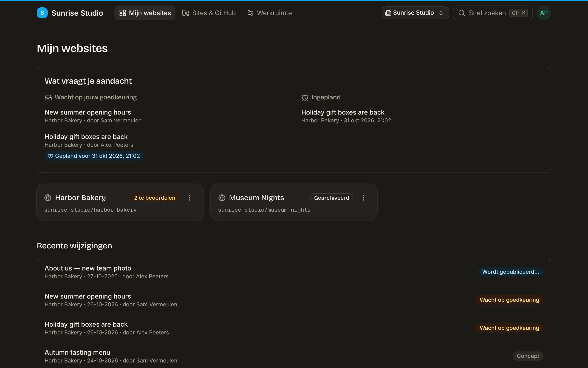Viewport: 588px width, 368px height.
Task: Click the building icon in workspace switcher
Action: (x=388, y=13)
